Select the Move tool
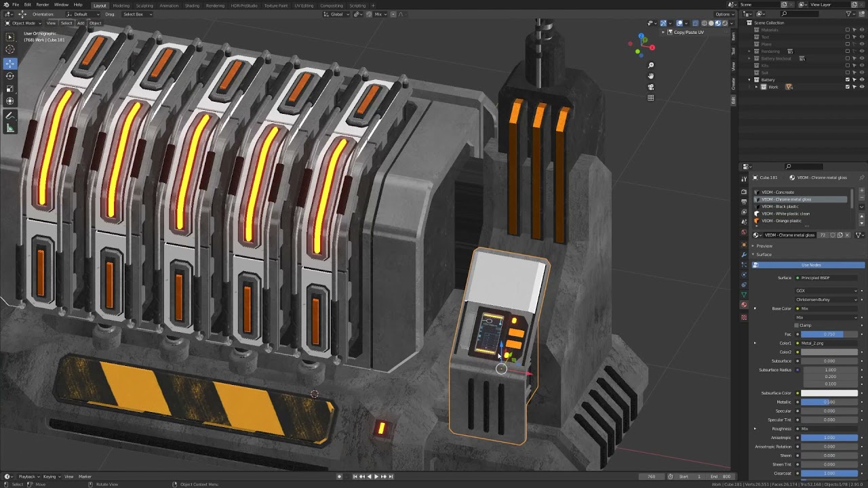The image size is (868, 488). pos(9,63)
